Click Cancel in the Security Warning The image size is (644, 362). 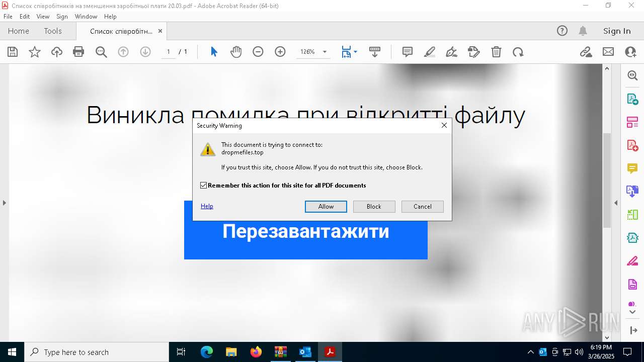pos(423,207)
